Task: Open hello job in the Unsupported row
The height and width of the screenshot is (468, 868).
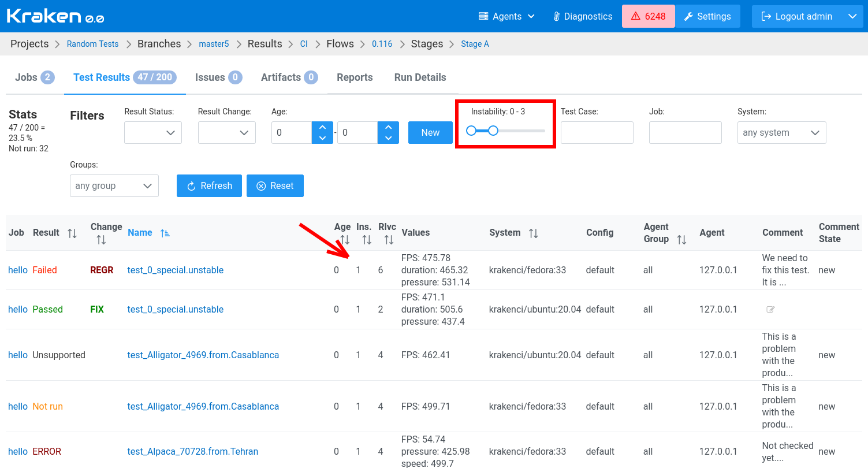Action: [x=18, y=355]
